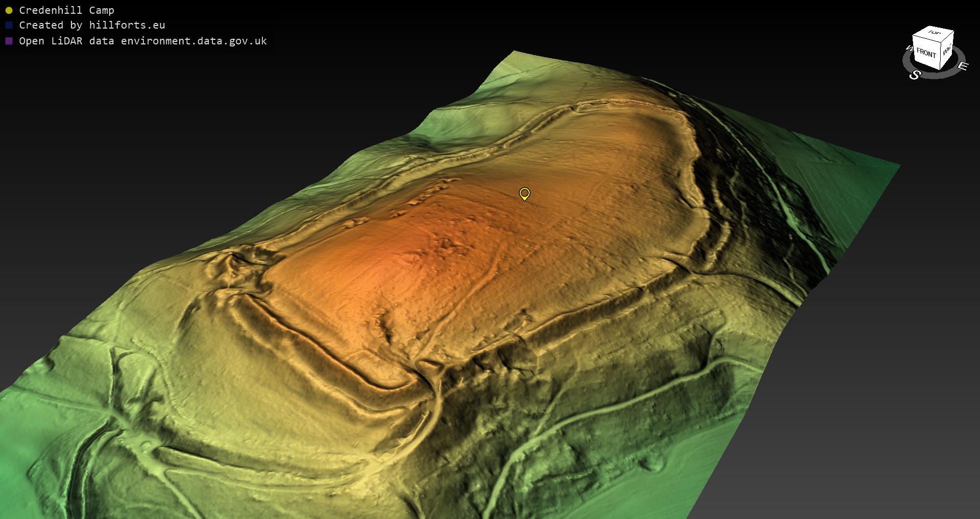Click the E compass letter
980x519 pixels.
pyautogui.click(x=962, y=66)
